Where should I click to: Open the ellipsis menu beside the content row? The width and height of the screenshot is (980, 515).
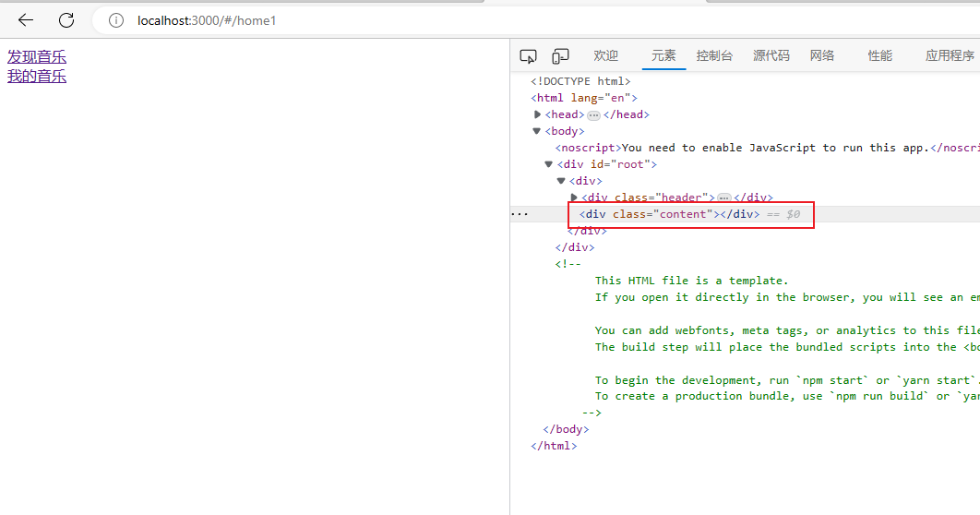(x=520, y=214)
